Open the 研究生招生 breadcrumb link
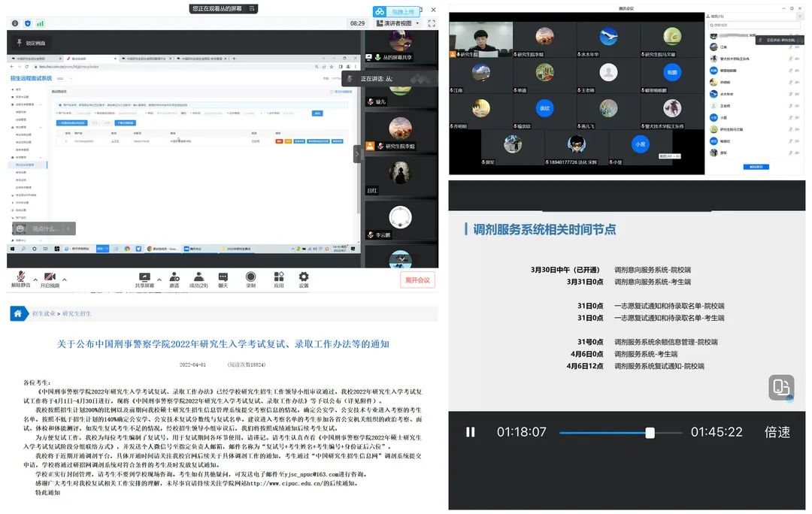Screen dimensions: 812x514 coord(77,313)
